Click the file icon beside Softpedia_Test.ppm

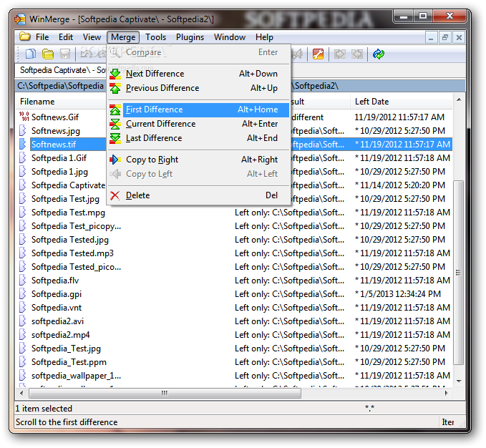point(23,362)
